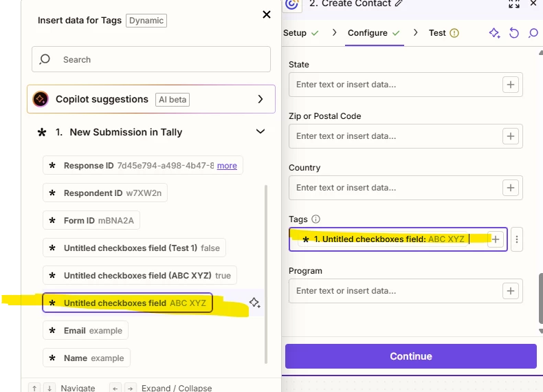Click the info icon next to Tags
The image size is (543, 392).
pos(316,219)
